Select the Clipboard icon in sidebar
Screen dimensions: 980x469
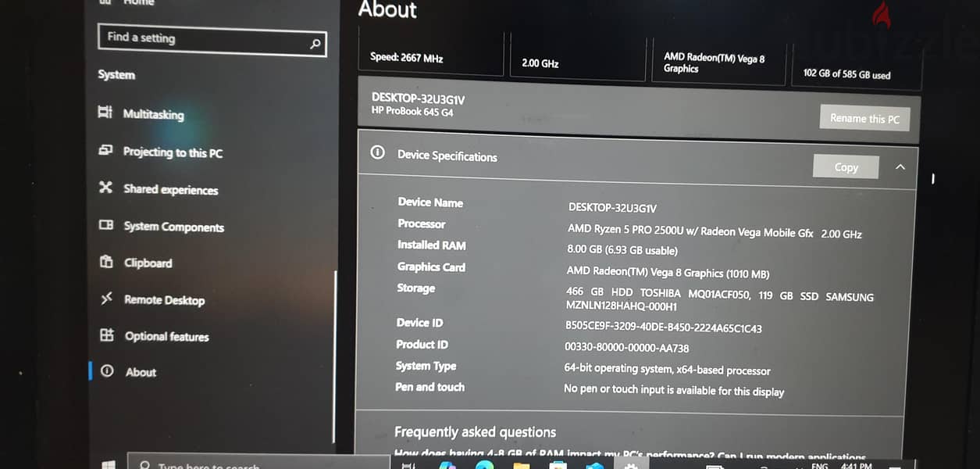click(106, 262)
